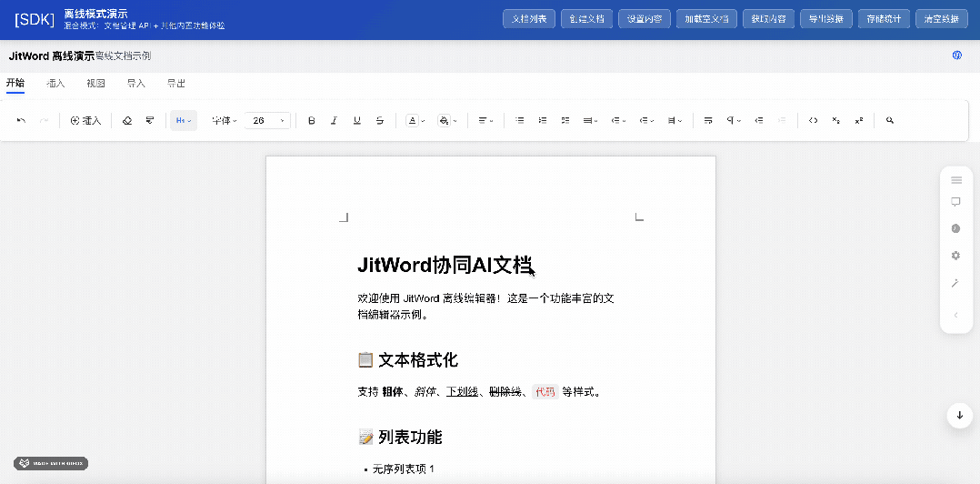
Task: Toggle inline code formatting
Action: pyautogui.click(x=813, y=121)
